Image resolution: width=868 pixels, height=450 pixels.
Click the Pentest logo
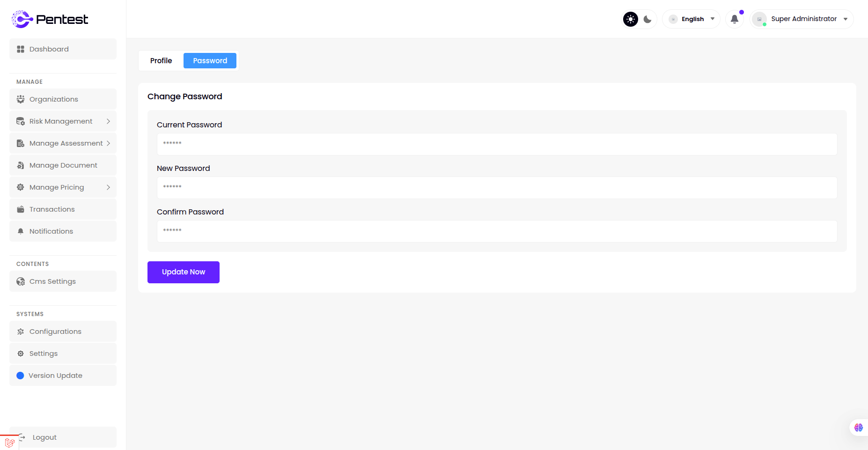50,19
